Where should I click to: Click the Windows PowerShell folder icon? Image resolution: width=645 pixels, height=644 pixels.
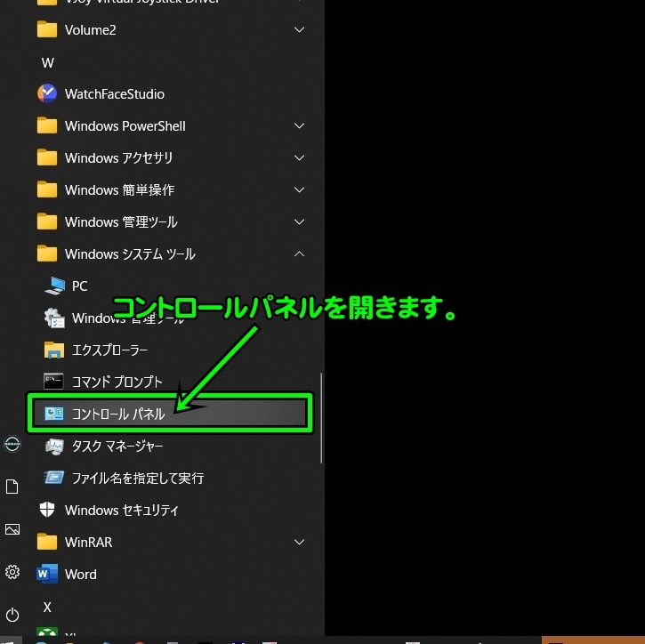point(47,125)
